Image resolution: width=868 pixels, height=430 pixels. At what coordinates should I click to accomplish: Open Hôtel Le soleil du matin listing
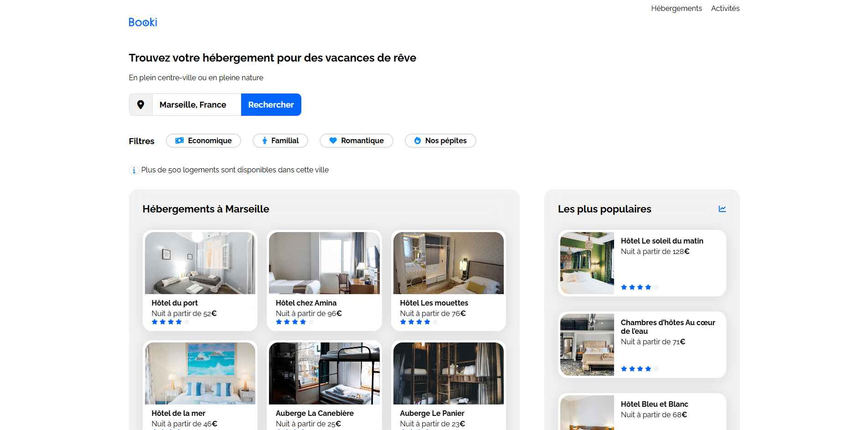click(661, 241)
